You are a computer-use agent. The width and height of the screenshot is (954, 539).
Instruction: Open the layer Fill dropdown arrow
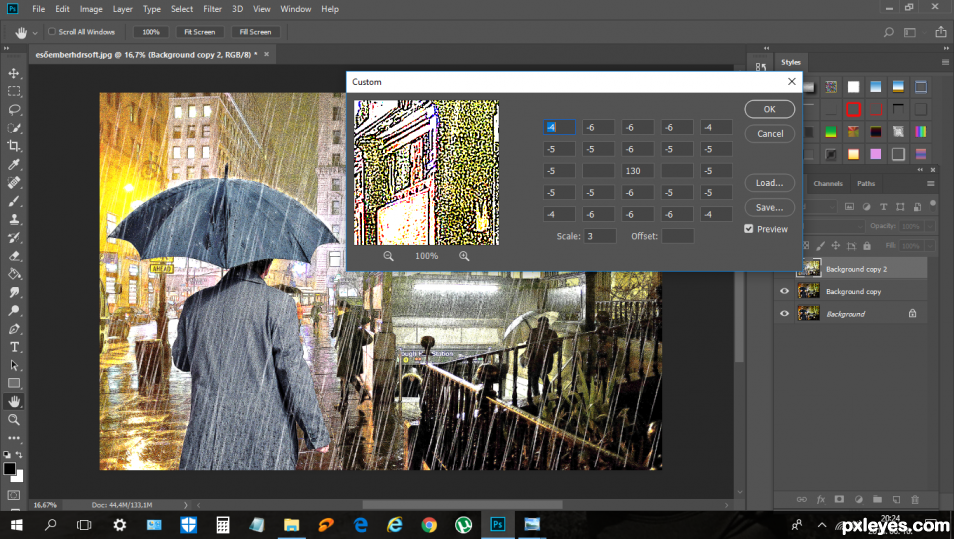point(930,246)
